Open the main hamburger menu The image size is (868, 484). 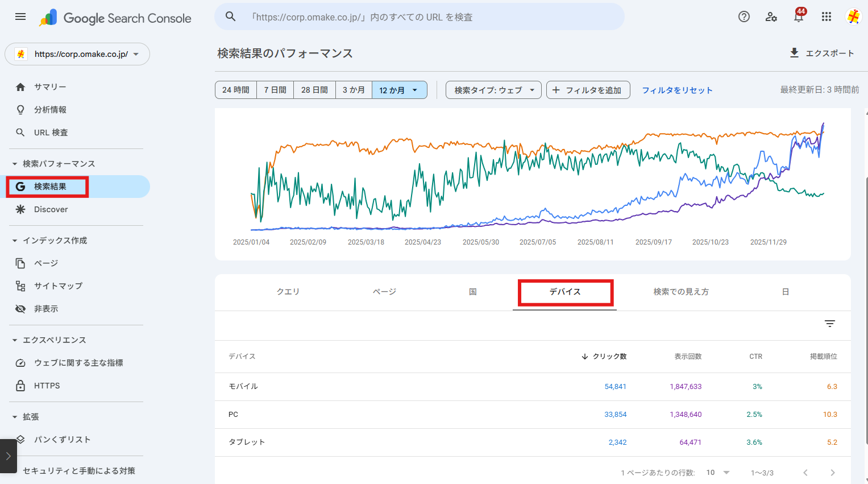click(x=20, y=17)
